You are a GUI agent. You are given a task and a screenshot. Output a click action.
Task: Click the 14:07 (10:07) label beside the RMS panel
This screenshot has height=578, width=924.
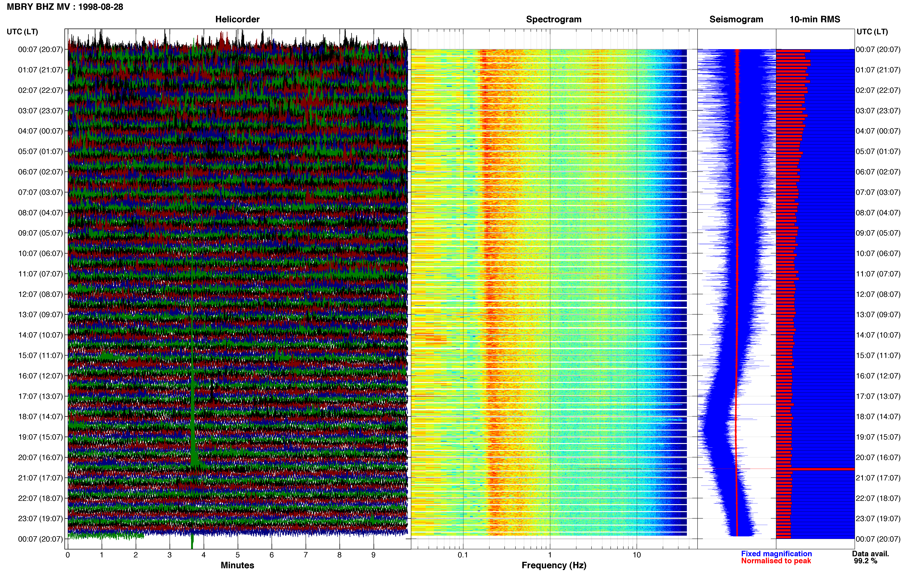[x=878, y=335]
